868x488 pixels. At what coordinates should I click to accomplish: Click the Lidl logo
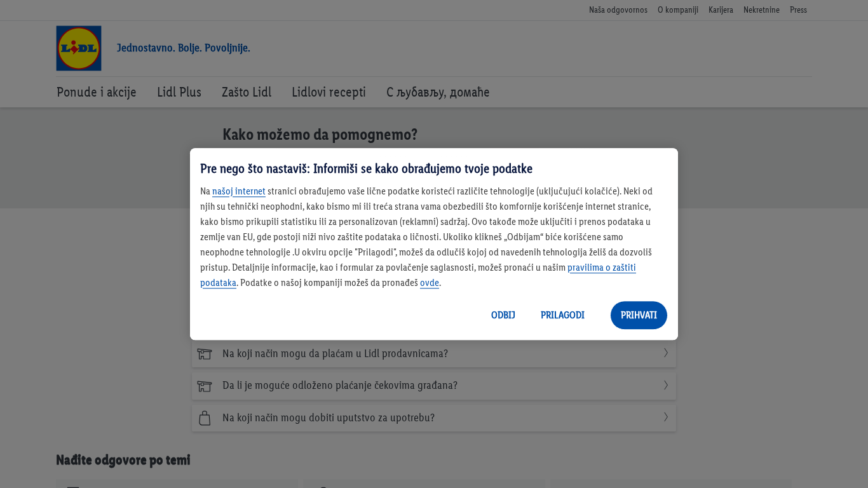(x=79, y=48)
